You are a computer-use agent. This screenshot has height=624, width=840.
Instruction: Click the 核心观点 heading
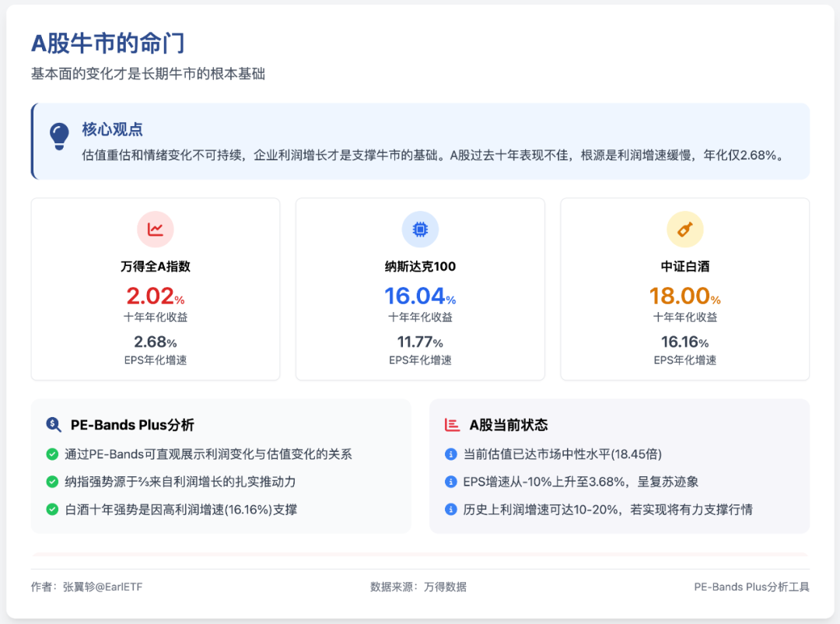(x=113, y=129)
